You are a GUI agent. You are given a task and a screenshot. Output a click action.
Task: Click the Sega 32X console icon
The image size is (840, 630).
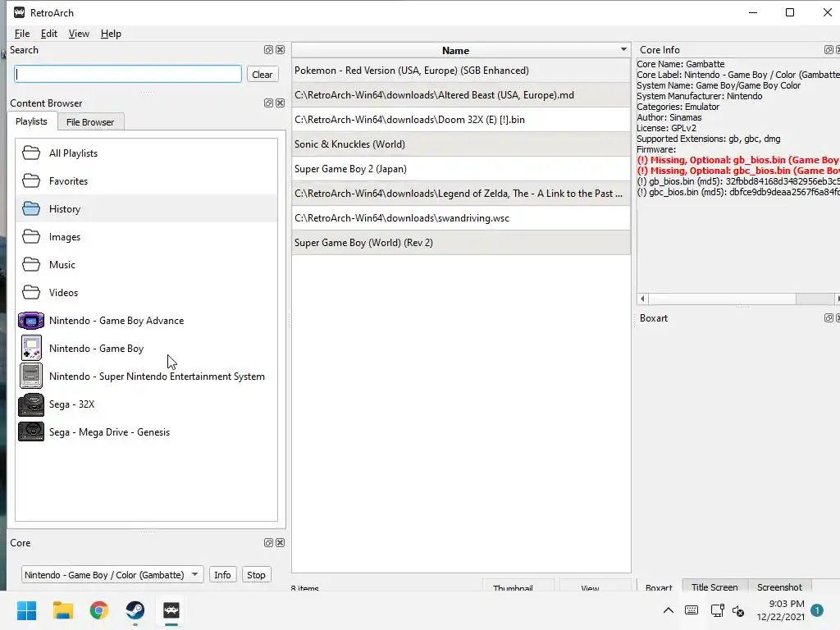[x=31, y=404]
